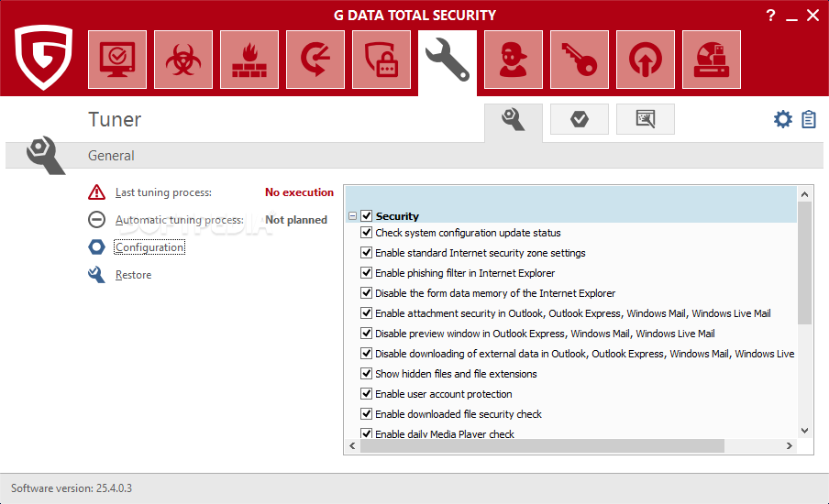
Task: Click the horizontal scroll right arrow
Action: coord(790,446)
